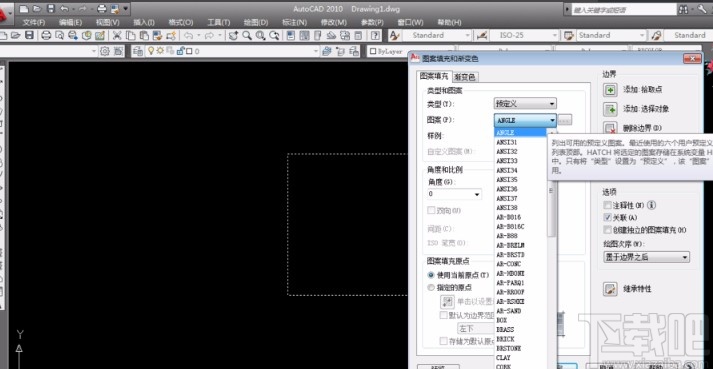This screenshot has width=713, height=369.
Task: Open 类型 dropdown showing 预定义
Action: pos(525,104)
